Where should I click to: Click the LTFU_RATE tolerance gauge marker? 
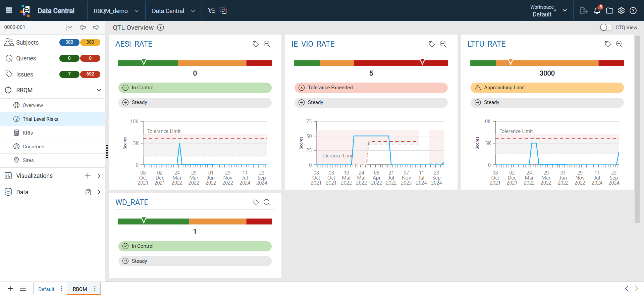click(511, 62)
